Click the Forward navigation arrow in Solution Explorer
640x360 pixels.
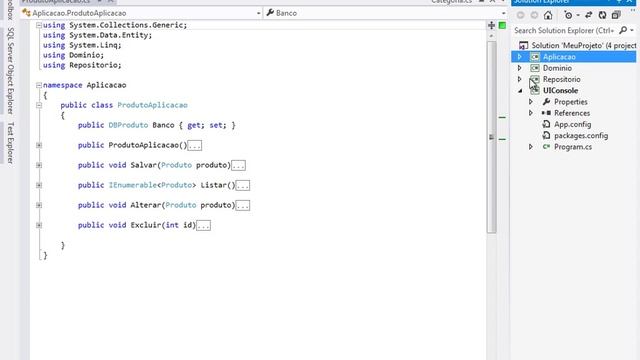coord(534,16)
